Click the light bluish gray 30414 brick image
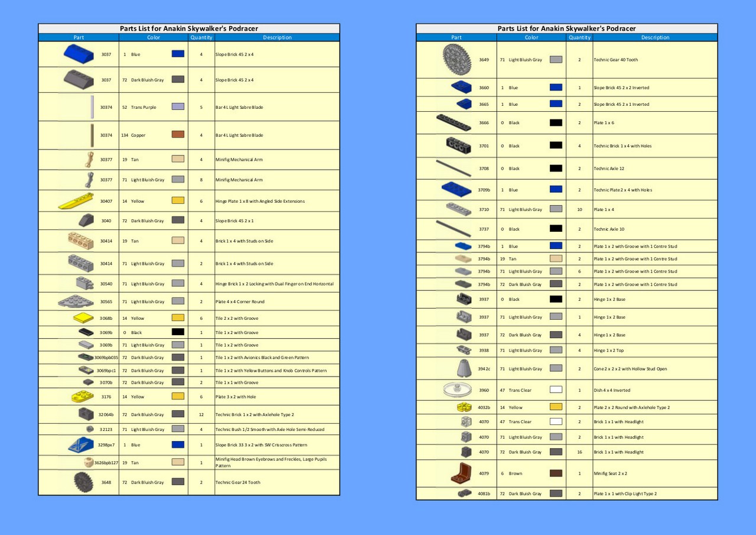Viewport: 756px width, 535px height. click(x=81, y=263)
